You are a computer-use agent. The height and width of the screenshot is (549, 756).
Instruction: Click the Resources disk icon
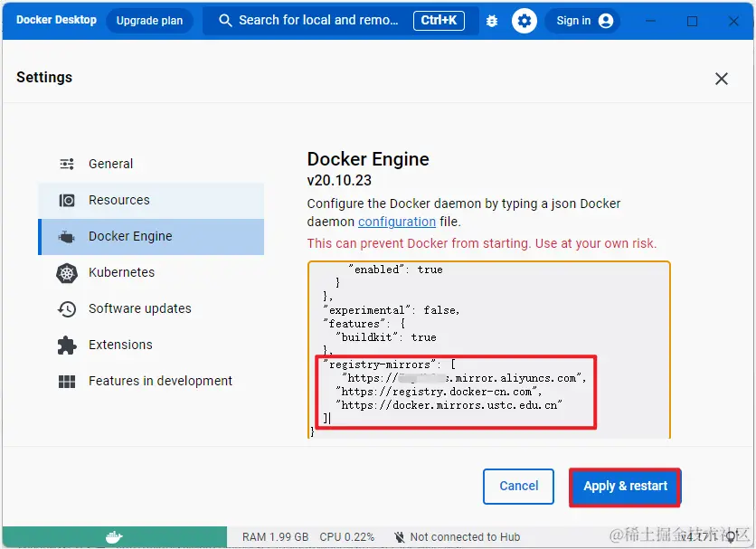coord(67,200)
